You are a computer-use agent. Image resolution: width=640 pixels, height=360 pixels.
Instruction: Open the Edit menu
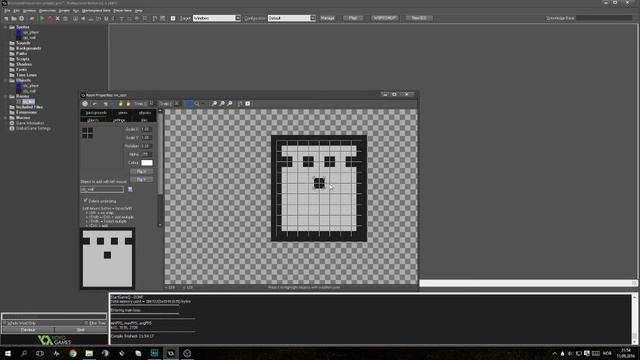(x=16, y=11)
